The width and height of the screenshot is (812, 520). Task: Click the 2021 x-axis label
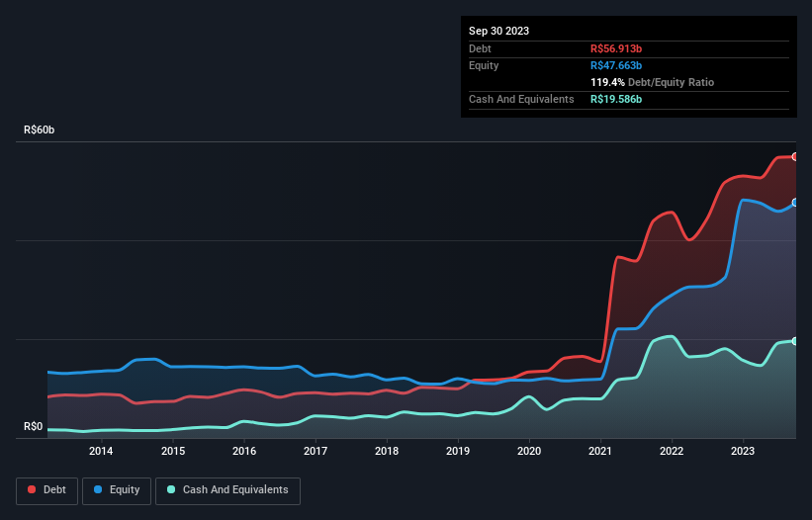600,451
